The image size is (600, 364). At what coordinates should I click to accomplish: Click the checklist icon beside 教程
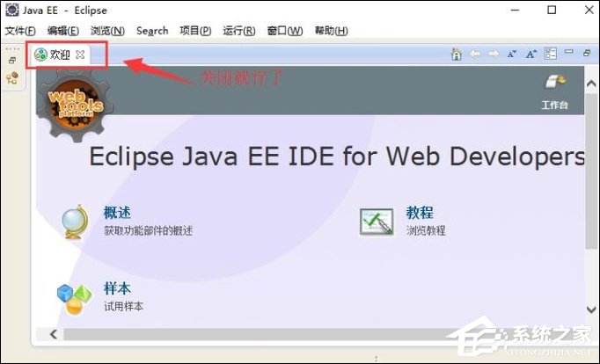pos(377,222)
